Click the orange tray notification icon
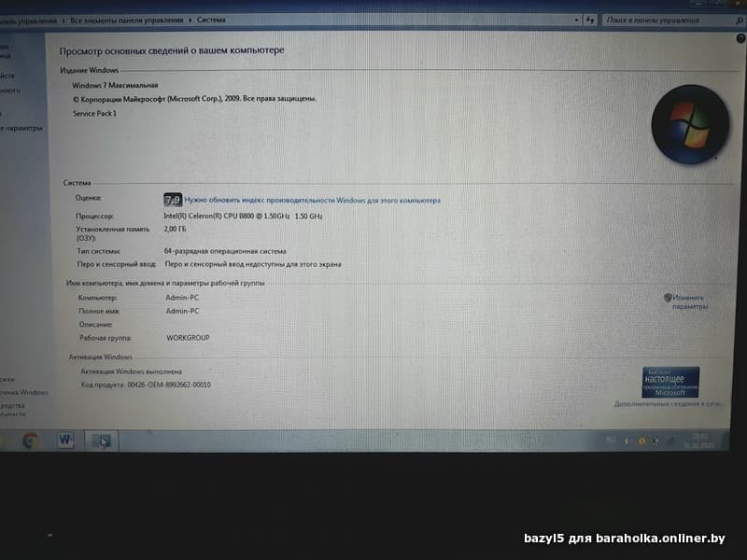 pyautogui.click(x=641, y=441)
